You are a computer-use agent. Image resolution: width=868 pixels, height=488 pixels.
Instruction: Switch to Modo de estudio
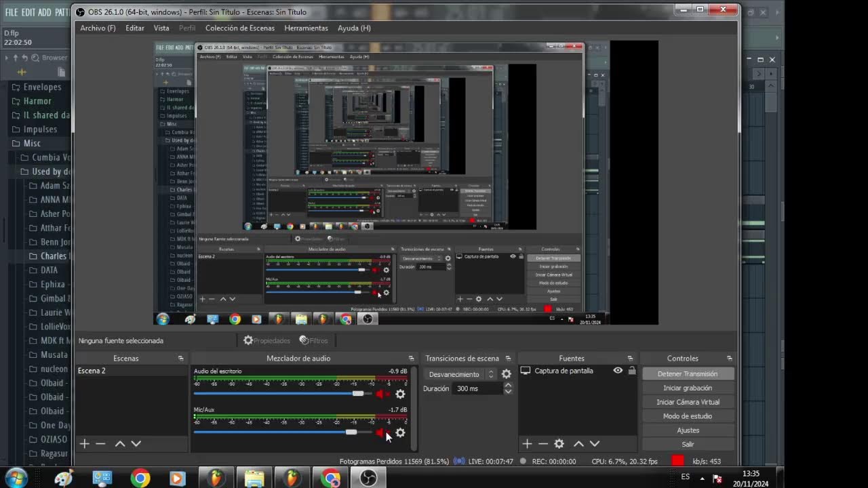tap(688, 416)
